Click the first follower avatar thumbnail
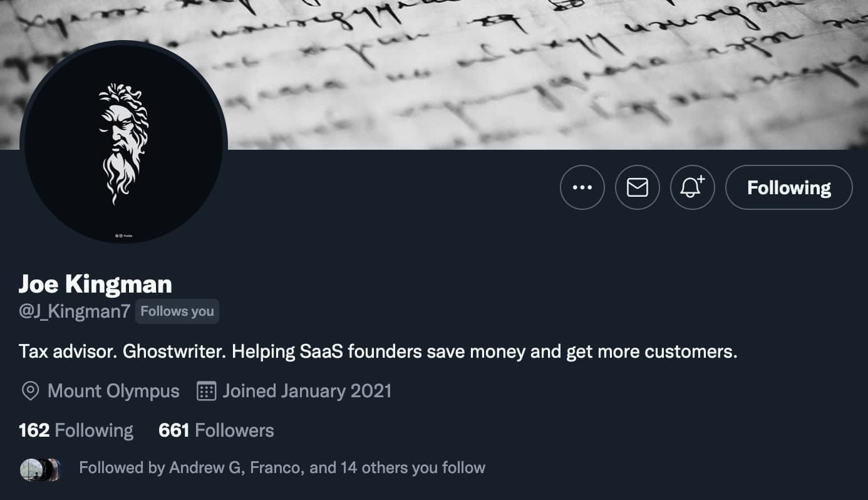The height and width of the screenshot is (500, 868). click(x=30, y=467)
